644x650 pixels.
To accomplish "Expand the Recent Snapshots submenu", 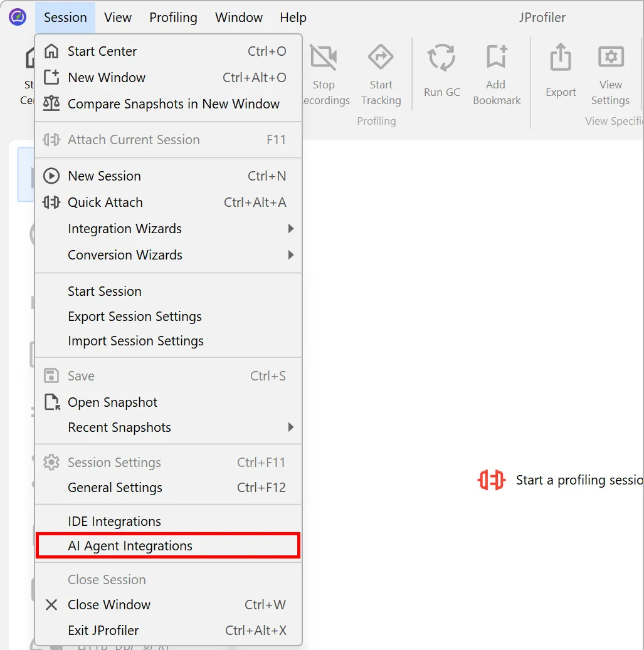I will point(168,427).
